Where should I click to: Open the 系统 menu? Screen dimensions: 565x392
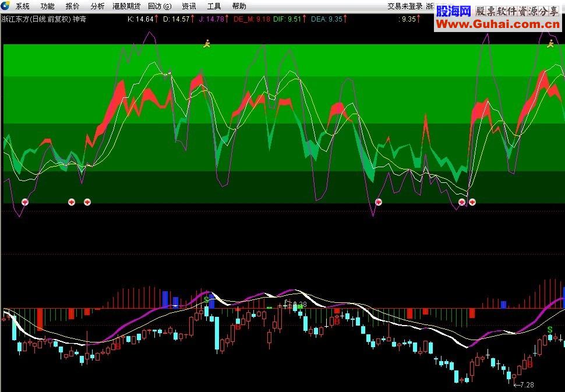(22, 6)
